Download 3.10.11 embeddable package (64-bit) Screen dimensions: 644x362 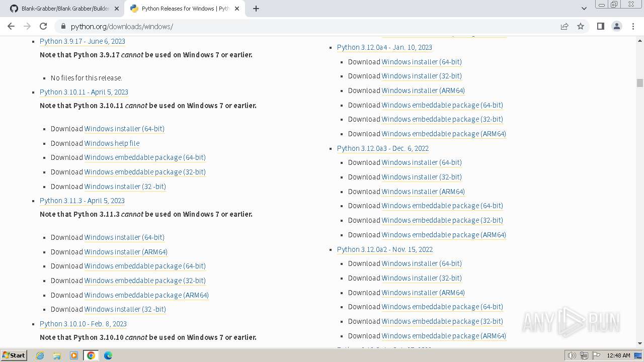[145, 157]
